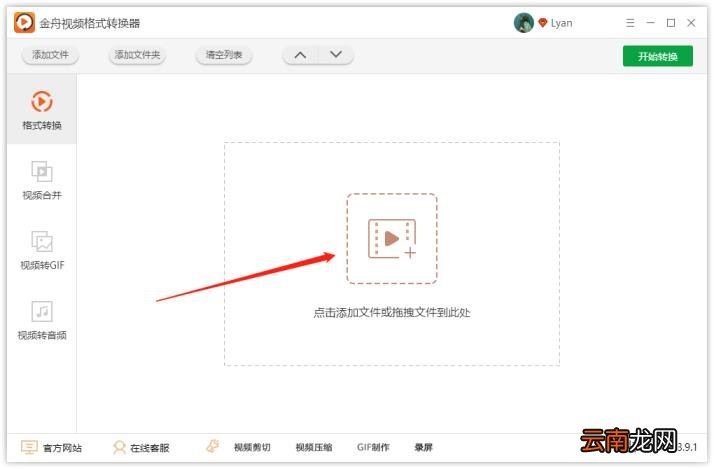The height and width of the screenshot is (469, 714).
Task: Click the VIP diamond icon beside Lyan
Action: click(x=542, y=23)
